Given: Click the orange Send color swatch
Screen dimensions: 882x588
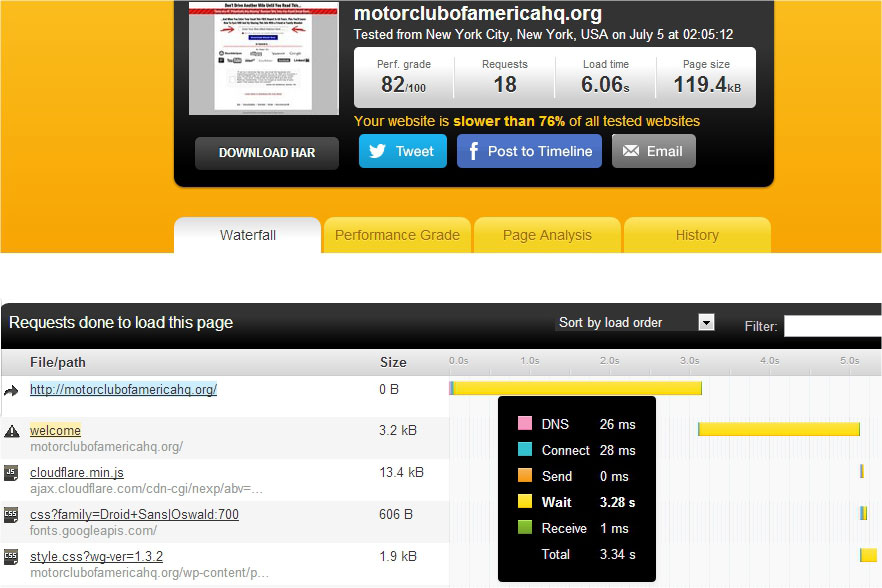Looking at the screenshot, I should (x=525, y=475).
